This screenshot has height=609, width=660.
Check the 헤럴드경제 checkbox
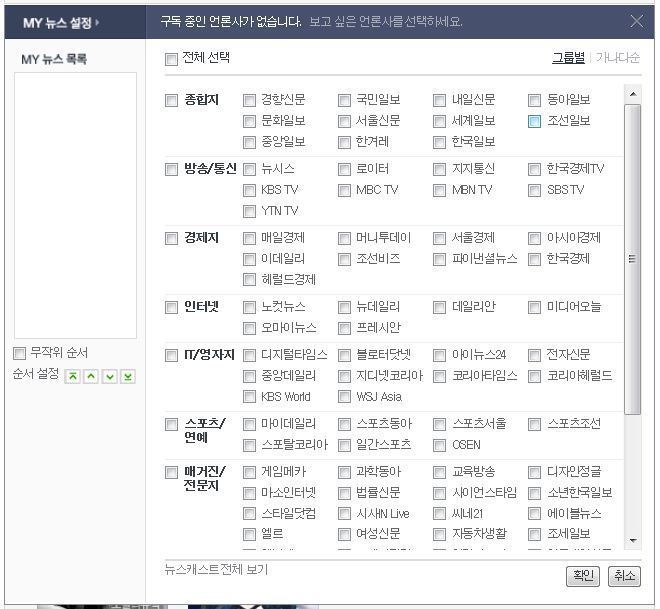(250, 280)
